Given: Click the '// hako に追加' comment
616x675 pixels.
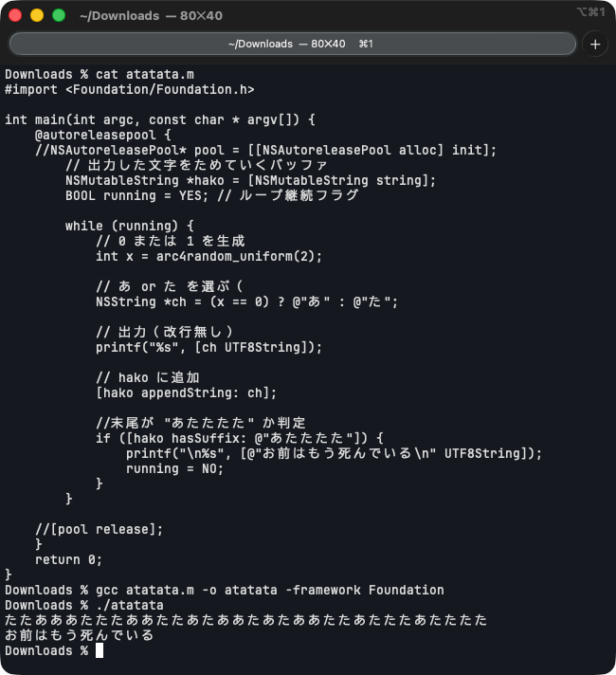Looking at the screenshot, I should pos(148,377).
